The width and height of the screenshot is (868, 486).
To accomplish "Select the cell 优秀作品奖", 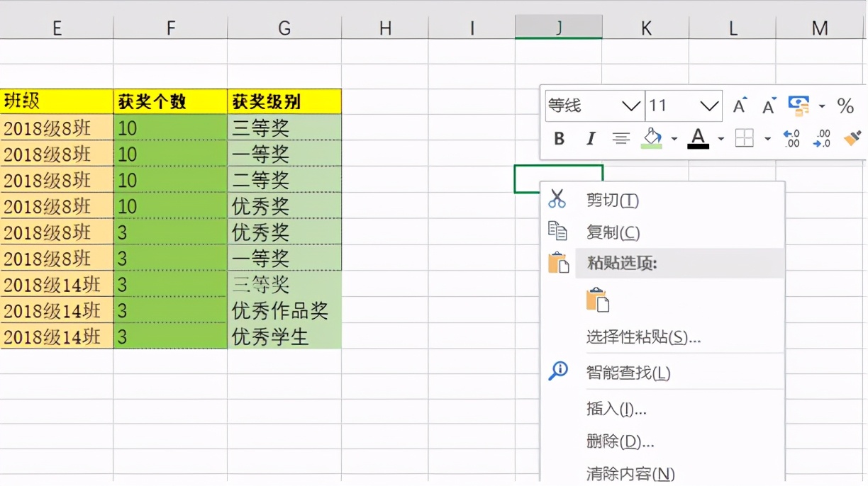I will (284, 310).
